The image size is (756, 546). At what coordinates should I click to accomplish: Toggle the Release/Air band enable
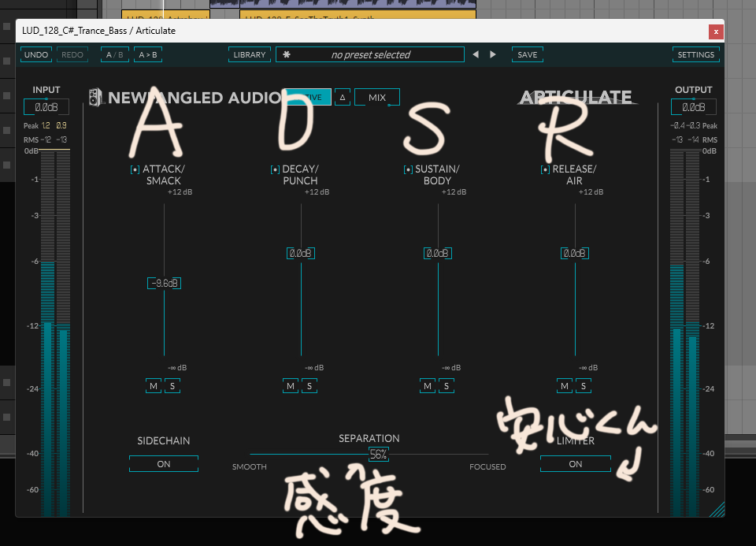[x=545, y=169]
